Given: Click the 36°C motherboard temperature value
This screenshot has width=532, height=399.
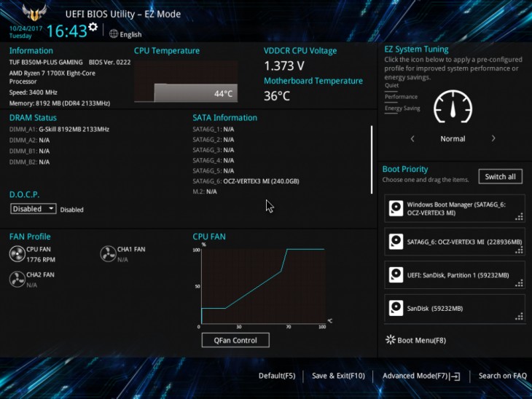Looking at the screenshot, I should [277, 96].
